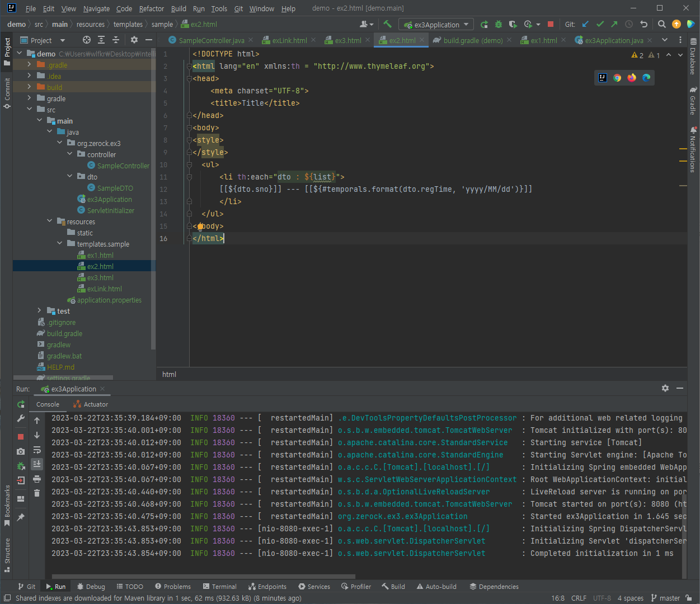Open Run panel settings gear
The width and height of the screenshot is (700, 604).
point(665,388)
